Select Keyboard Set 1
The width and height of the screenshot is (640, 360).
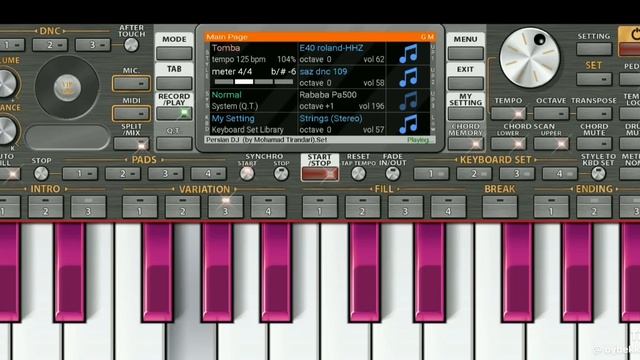[431, 174]
